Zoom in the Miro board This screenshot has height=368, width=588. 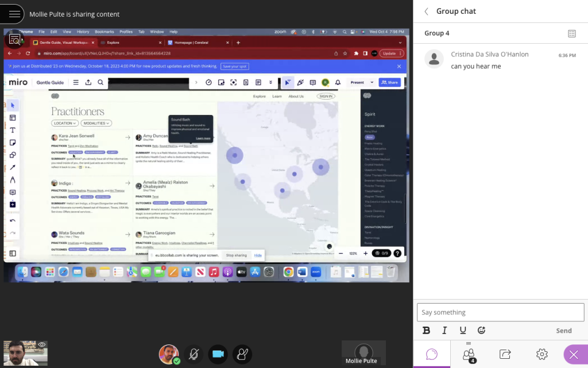click(365, 254)
